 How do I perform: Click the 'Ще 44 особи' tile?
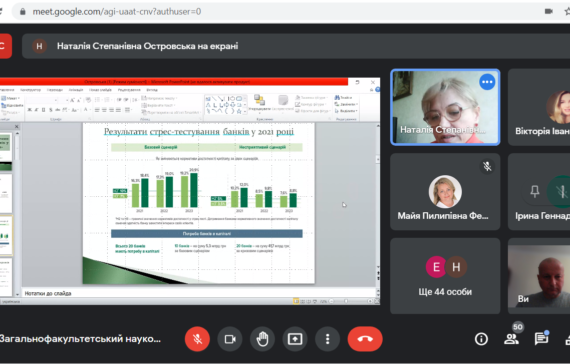coord(445,276)
